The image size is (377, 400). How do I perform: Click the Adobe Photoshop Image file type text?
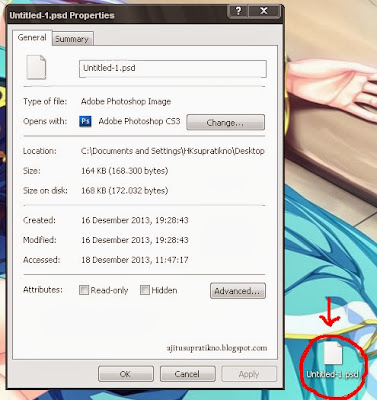126,101
